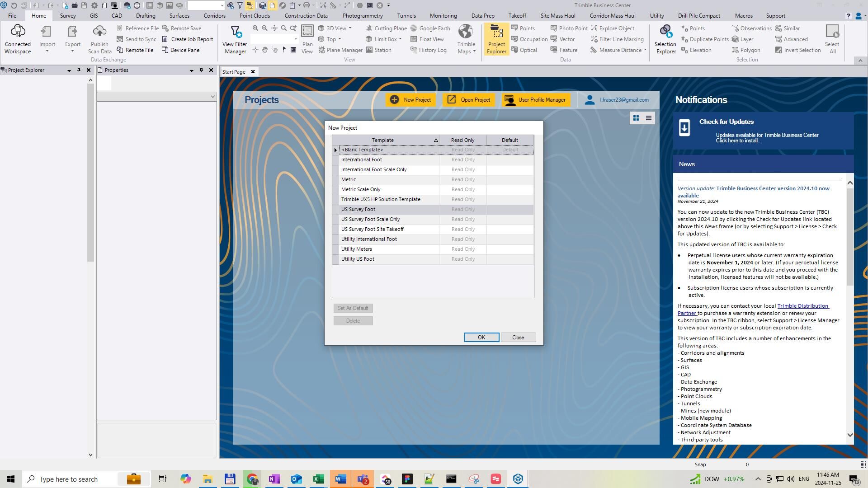This screenshot has height=488, width=868.
Task: Follow the Trimble Distribution Partner link
Action: 802,306
